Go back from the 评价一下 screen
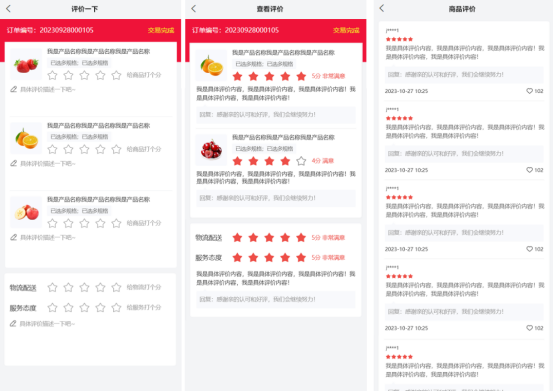The height and width of the screenshot is (392, 554). 8,8
